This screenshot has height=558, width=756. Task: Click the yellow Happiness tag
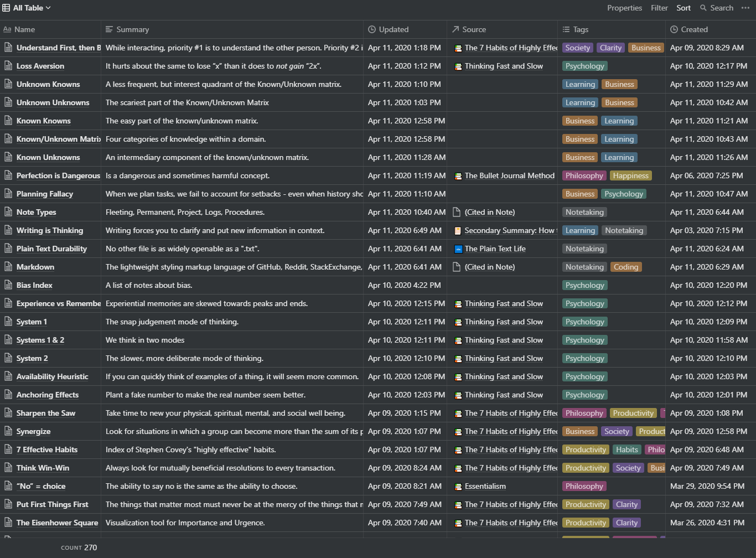pyautogui.click(x=630, y=175)
